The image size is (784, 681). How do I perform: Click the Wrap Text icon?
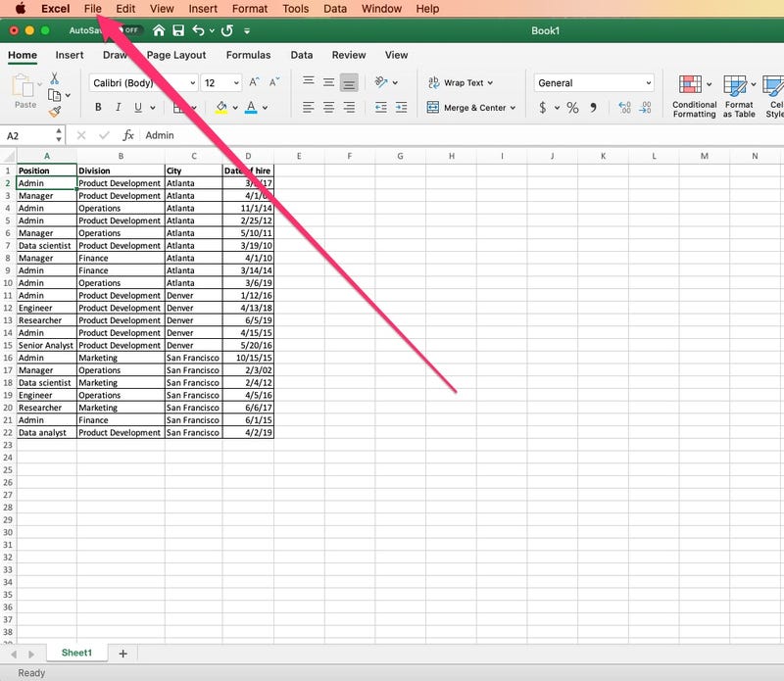[435, 83]
